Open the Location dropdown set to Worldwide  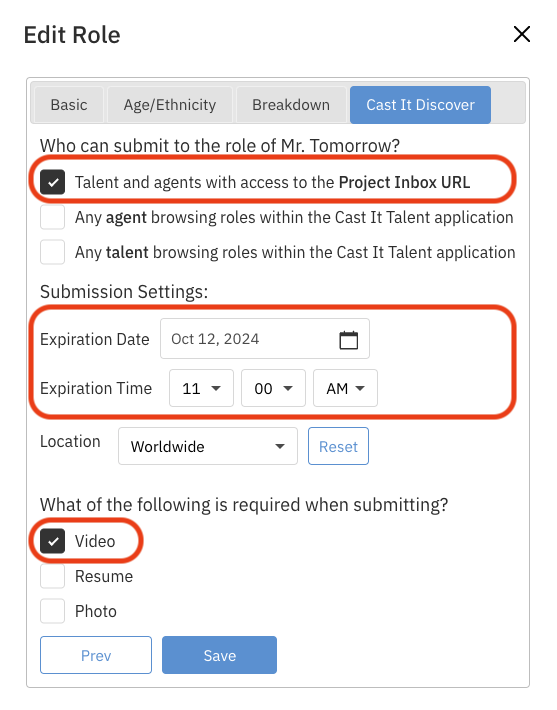tap(208, 446)
